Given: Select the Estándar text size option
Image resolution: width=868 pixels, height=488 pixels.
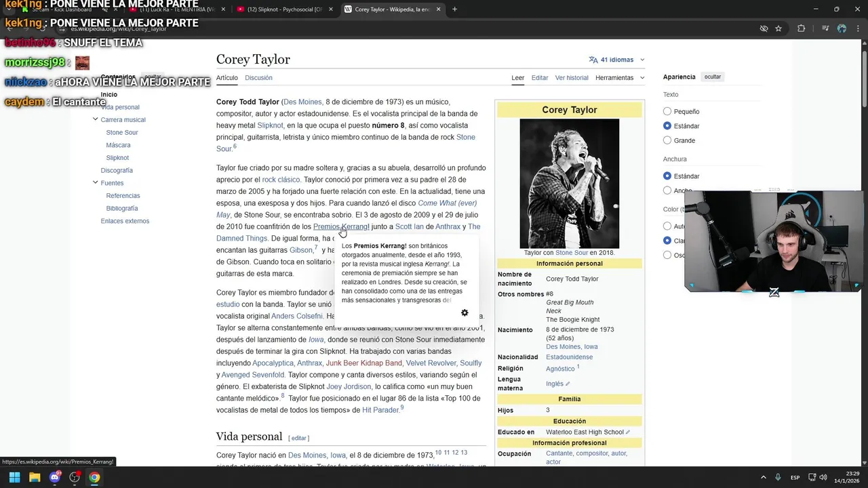Looking at the screenshot, I should click(x=667, y=126).
